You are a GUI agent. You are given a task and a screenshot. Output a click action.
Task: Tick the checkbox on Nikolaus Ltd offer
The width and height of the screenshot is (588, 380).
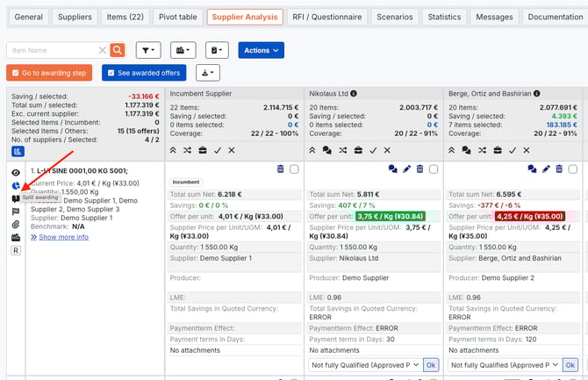[434, 169]
